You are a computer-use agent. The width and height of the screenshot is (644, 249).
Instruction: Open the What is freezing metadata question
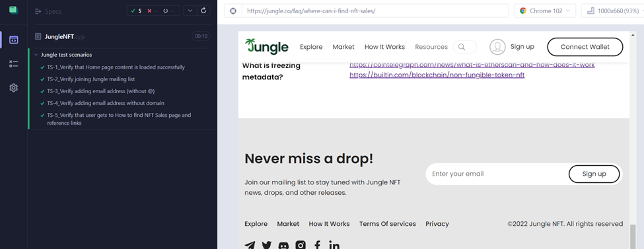271,71
